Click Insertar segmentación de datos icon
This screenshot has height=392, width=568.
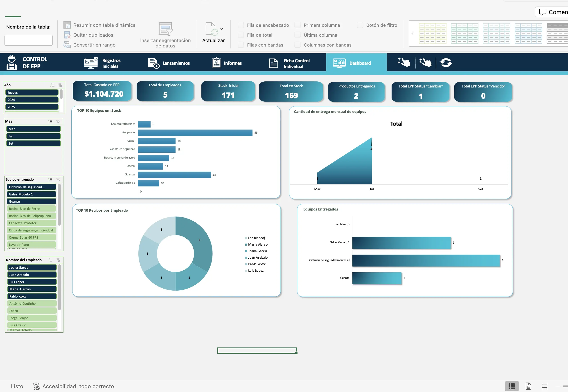[x=165, y=29]
